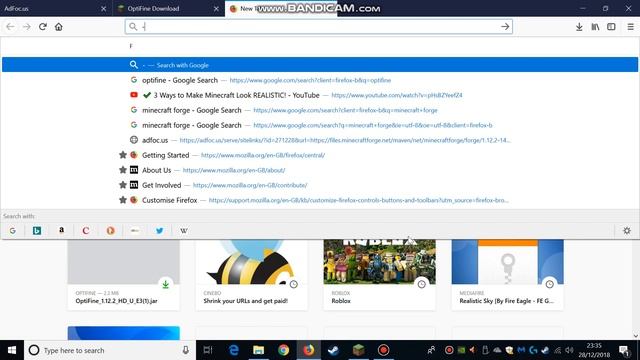Open the About Us bookmark suggestion
Screen dimensions: 640x360
click(320, 170)
